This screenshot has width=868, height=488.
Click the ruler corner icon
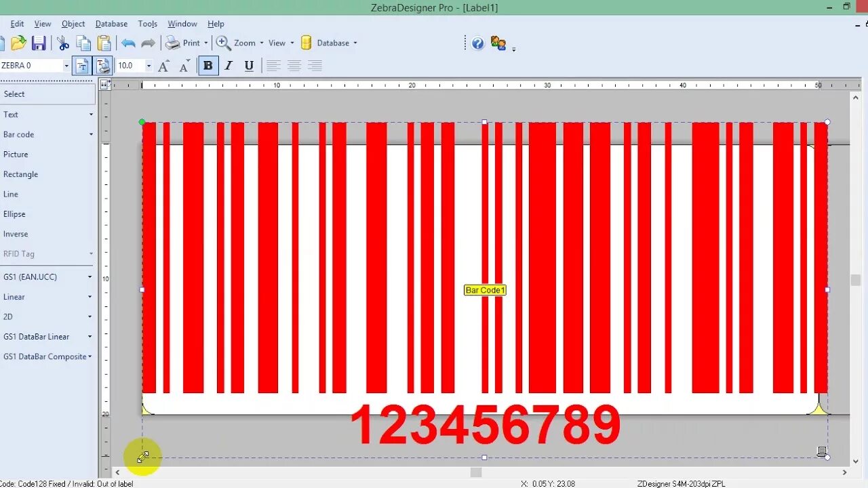click(x=104, y=85)
